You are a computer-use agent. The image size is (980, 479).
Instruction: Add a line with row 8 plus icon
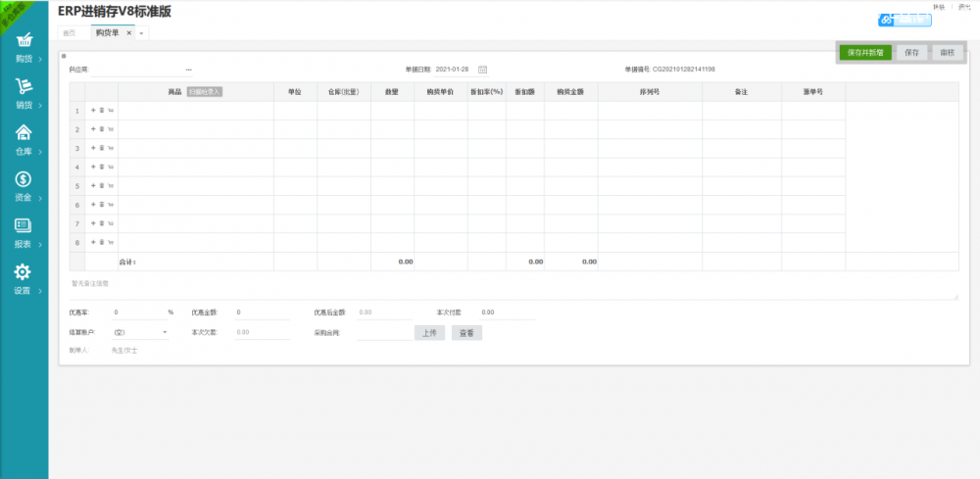(93, 242)
